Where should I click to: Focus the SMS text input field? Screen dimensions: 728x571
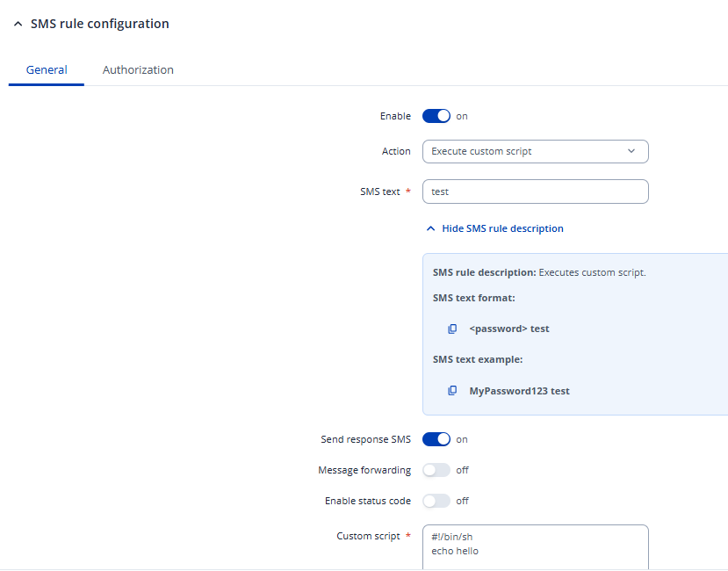pyautogui.click(x=535, y=192)
